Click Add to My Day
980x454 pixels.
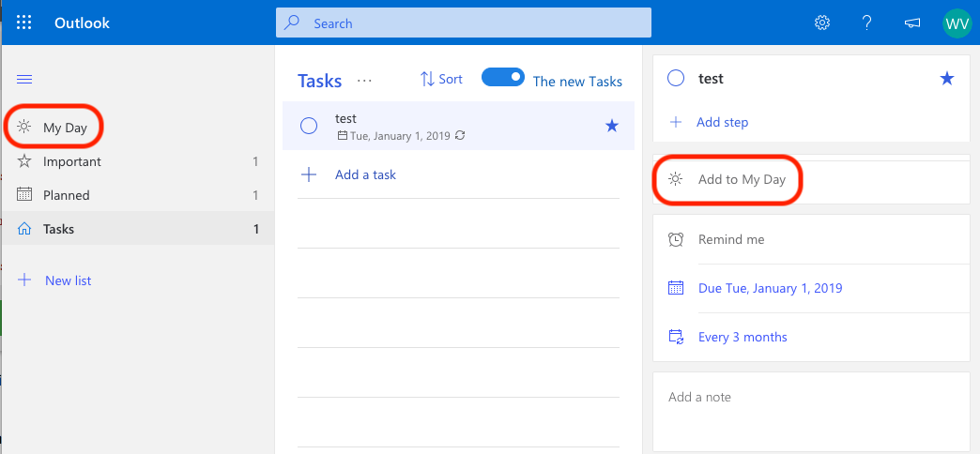742,180
